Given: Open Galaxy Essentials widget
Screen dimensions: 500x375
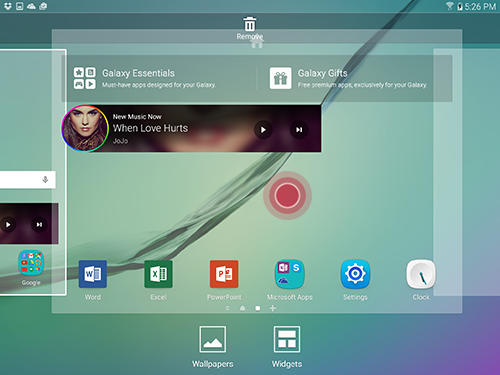Looking at the screenshot, I should click(159, 78).
